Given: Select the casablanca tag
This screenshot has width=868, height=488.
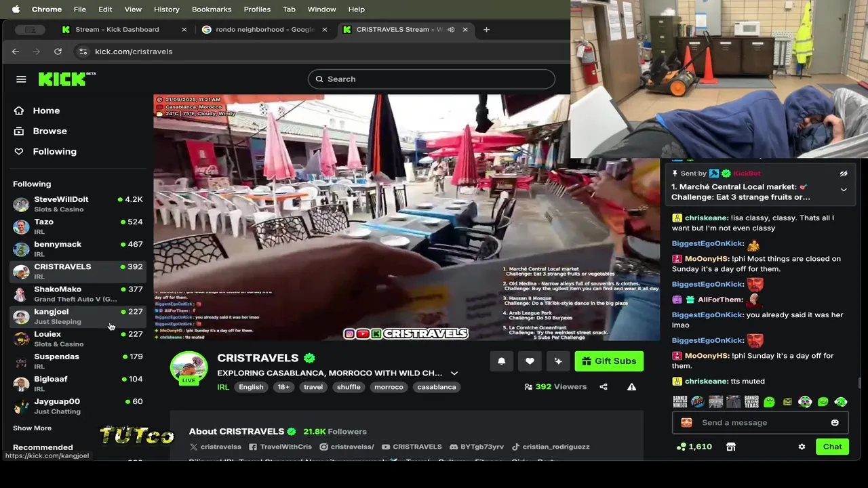Looking at the screenshot, I should click(x=437, y=387).
